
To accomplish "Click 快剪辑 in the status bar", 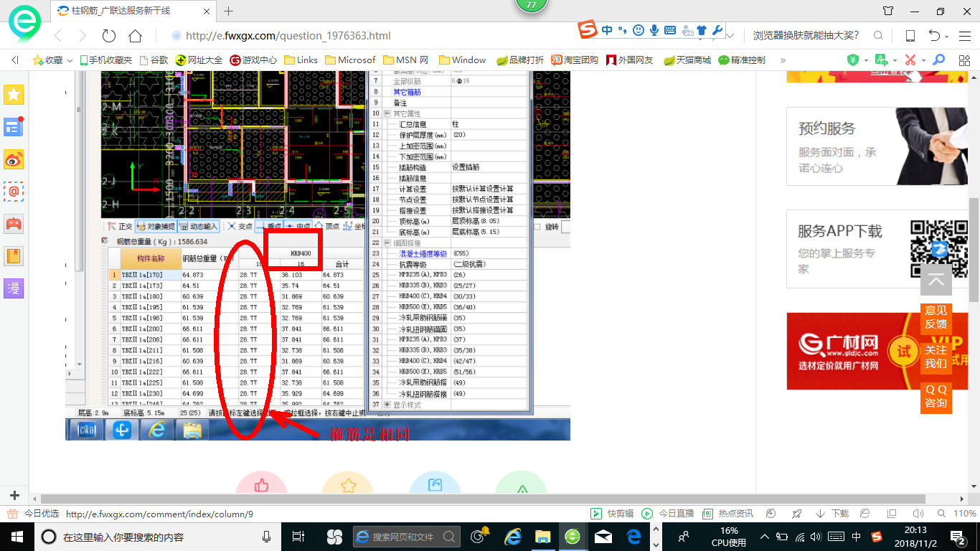I will click(612, 514).
